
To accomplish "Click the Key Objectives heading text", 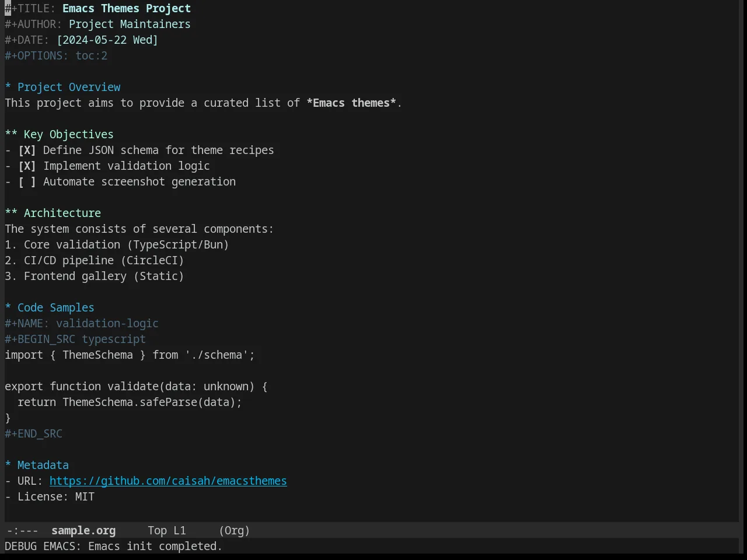I will coord(69,134).
